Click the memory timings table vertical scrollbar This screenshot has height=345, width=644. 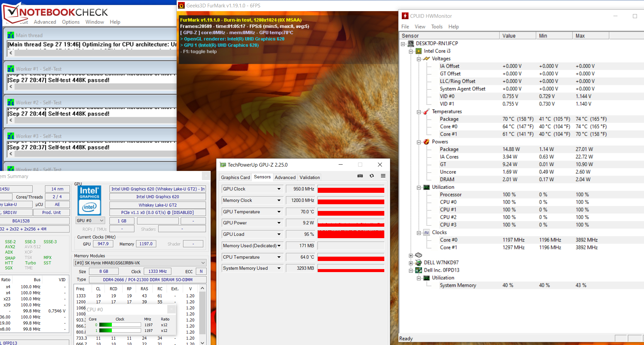[202, 315]
